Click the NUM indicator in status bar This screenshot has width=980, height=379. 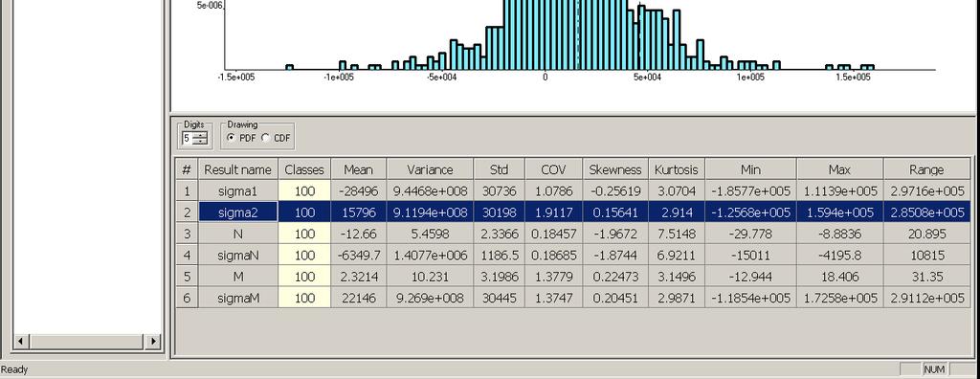[x=934, y=369]
